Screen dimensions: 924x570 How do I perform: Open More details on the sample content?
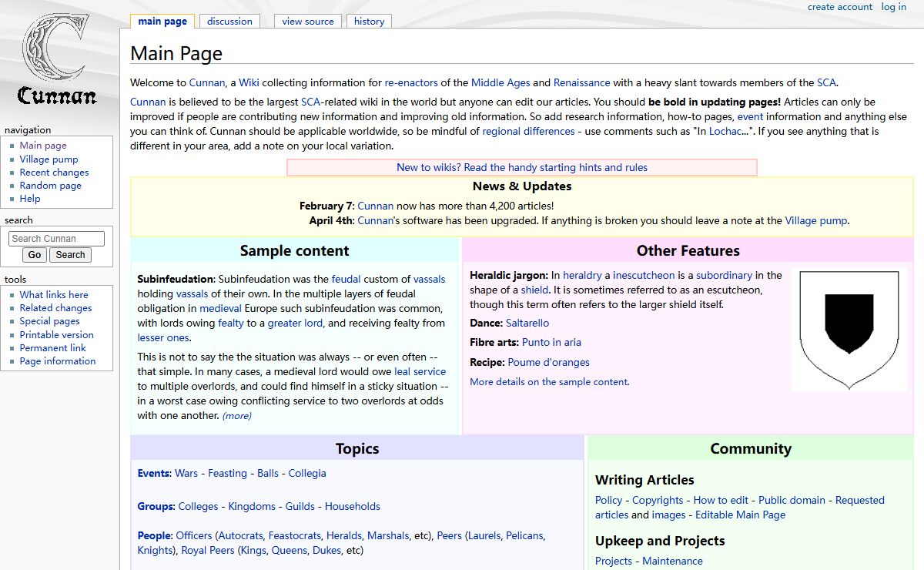550,382
